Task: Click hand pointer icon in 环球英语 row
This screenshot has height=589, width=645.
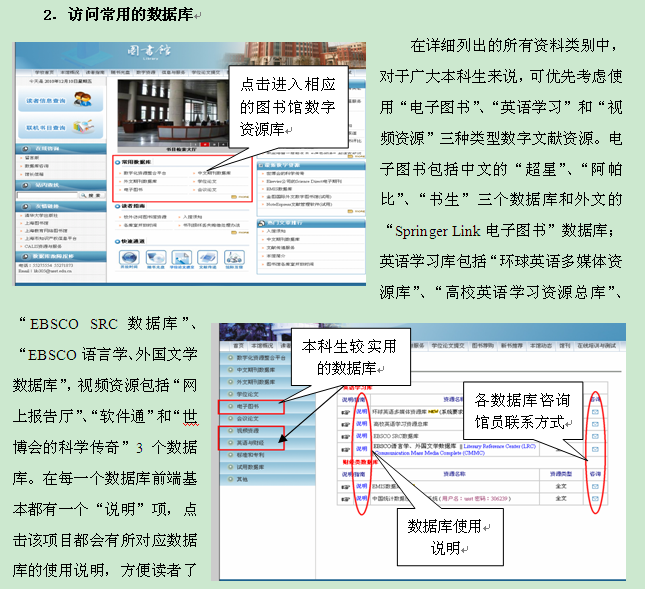Action: pos(345,412)
